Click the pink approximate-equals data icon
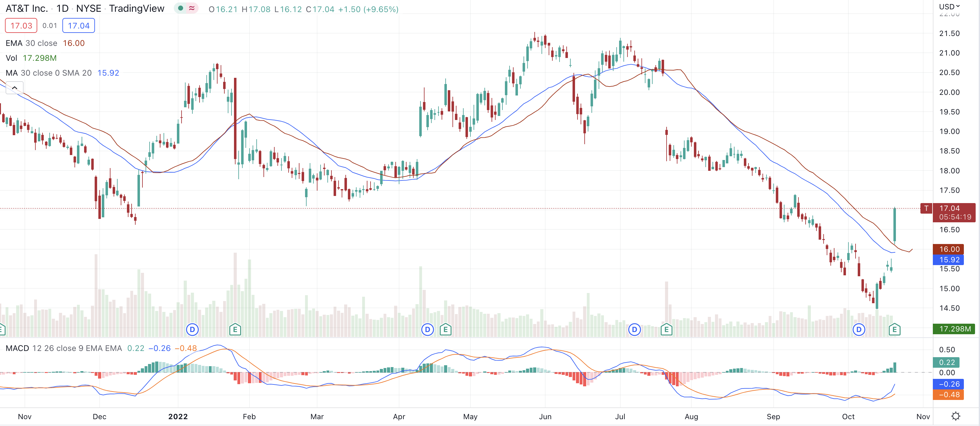Image resolution: width=980 pixels, height=426 pixels. pos(192,8)
